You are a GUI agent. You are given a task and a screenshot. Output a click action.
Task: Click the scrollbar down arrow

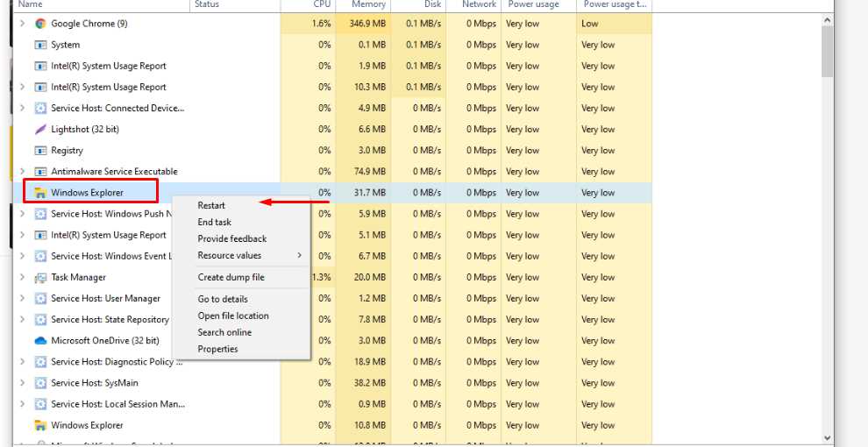pyautogui.click(x=827, y=437)
